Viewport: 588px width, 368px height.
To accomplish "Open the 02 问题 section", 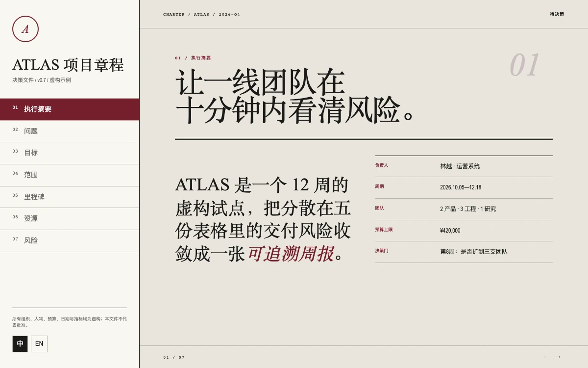I will coord(70,131).
